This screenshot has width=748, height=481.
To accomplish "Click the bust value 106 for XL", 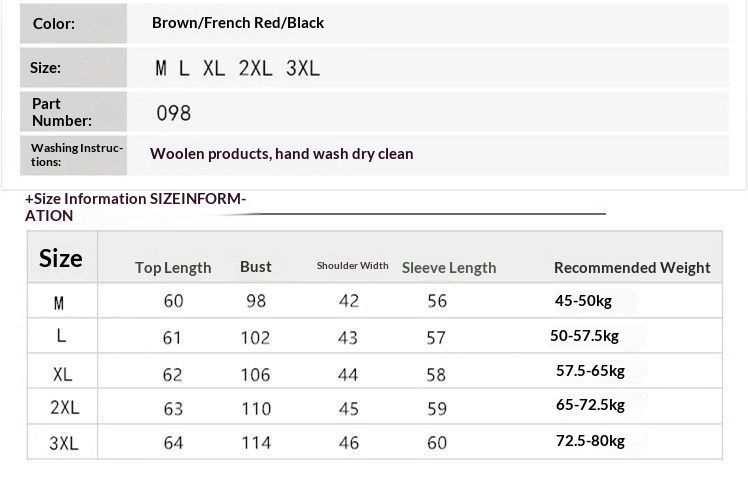I will (256, 374).
